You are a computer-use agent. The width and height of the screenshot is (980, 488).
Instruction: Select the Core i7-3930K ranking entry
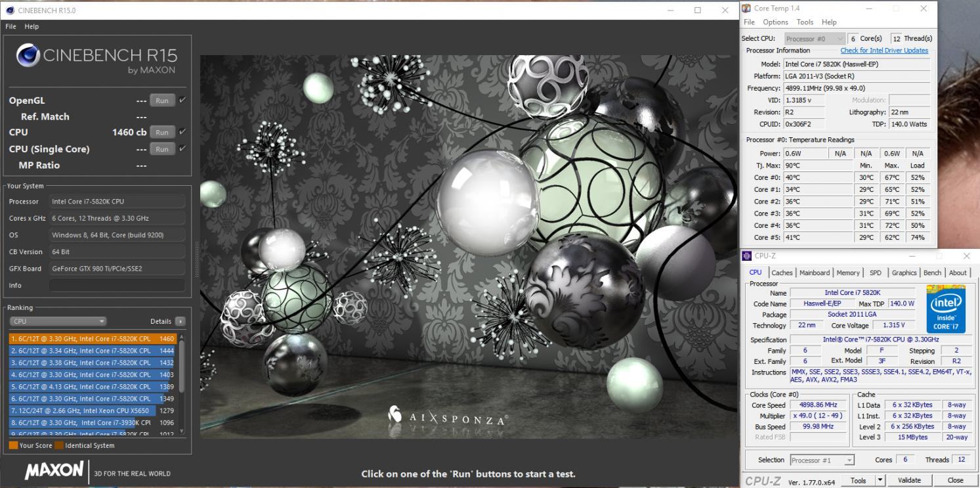click(93, 422)
